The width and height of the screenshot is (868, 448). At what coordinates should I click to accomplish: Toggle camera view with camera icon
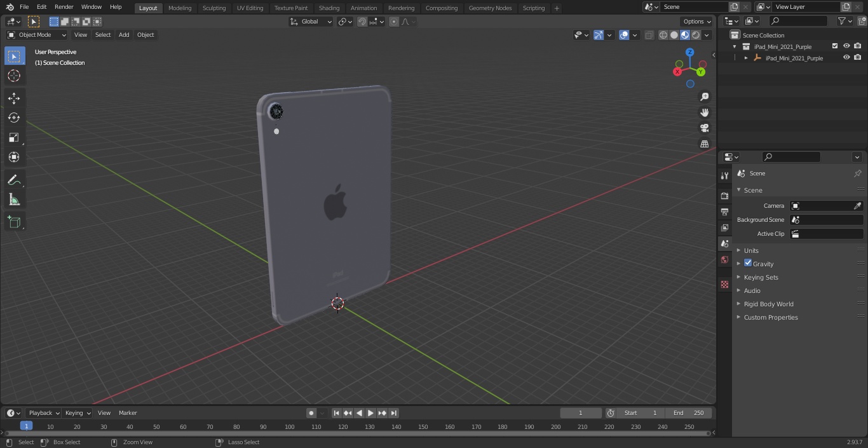point(704,128)
